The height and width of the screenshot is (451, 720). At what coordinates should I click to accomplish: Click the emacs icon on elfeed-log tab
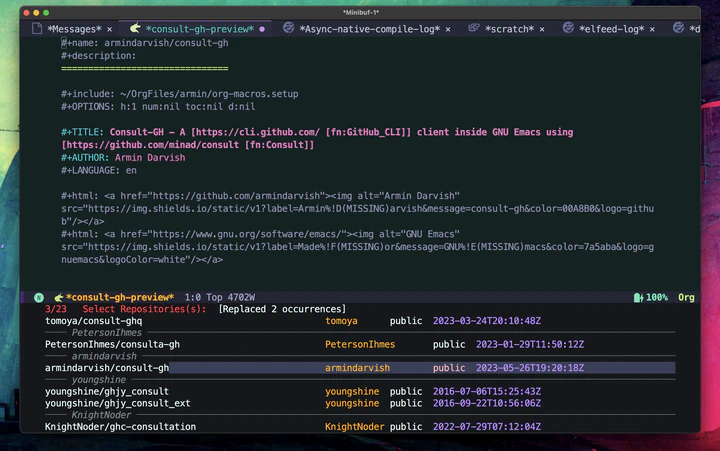point(568,28)
